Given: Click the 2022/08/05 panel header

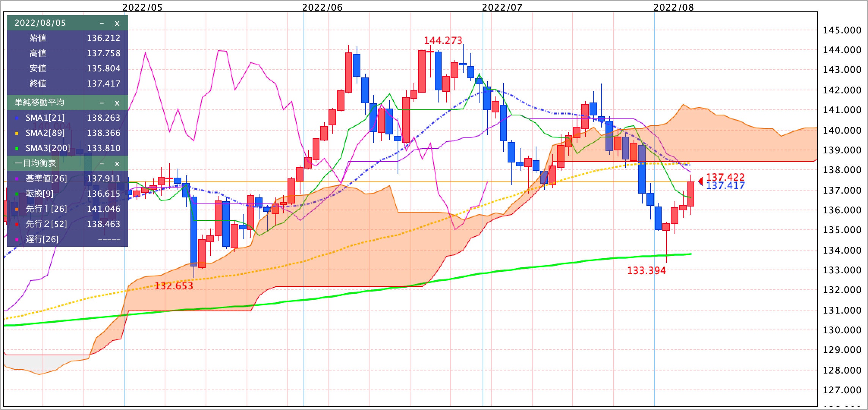Looking at the screenshot, I should [x=68, y=23].
